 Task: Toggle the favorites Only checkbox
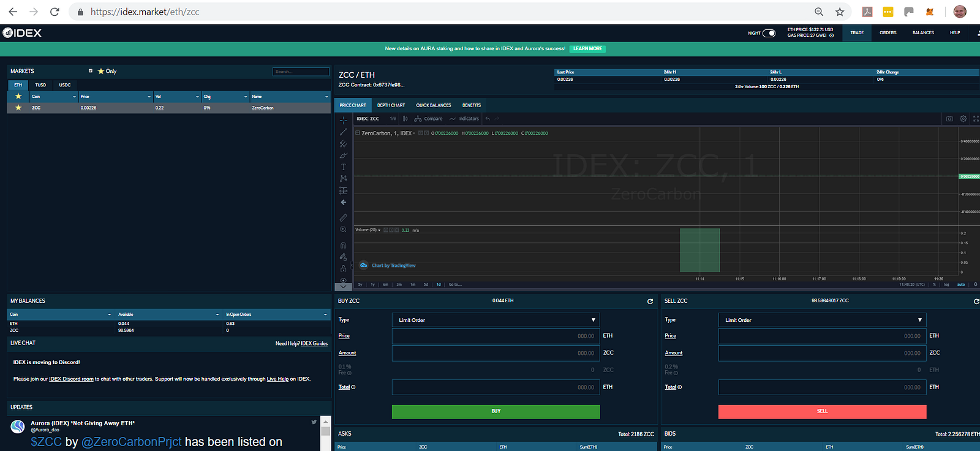coord(91,71)
